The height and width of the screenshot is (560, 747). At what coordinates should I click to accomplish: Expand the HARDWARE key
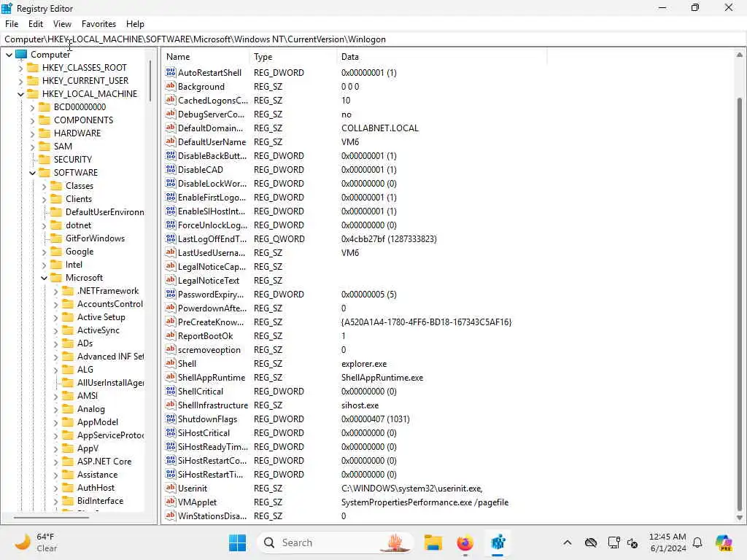32,133
